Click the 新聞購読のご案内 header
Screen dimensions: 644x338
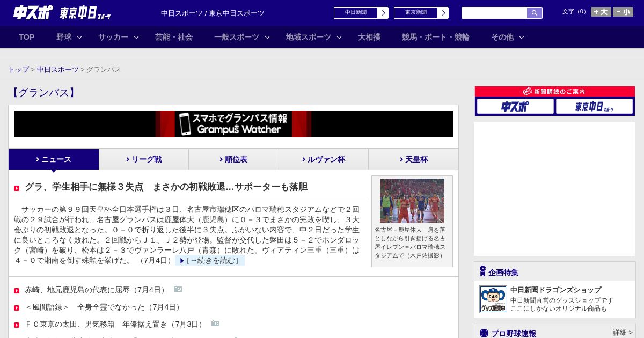point(555,92)
